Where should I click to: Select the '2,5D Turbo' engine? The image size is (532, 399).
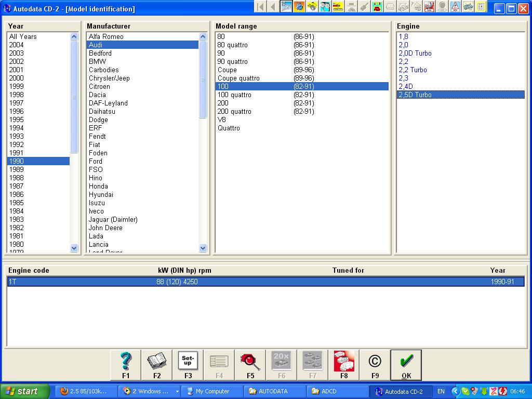click(461, 95)
